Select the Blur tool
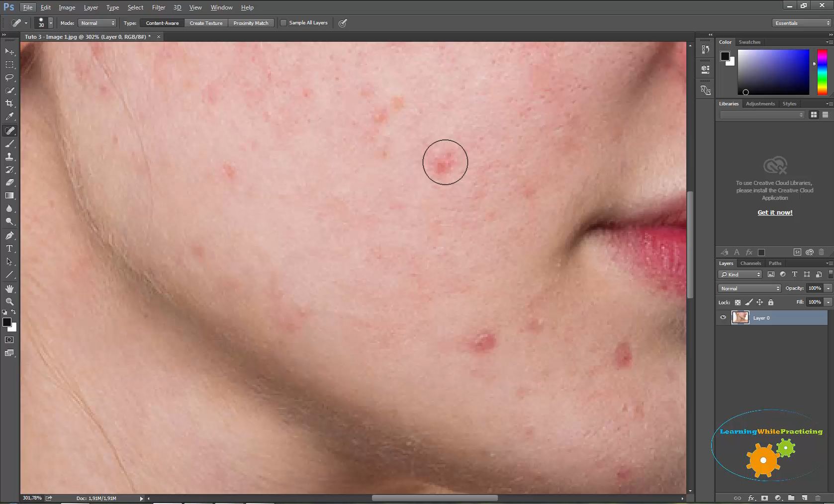Screen dimensions: 834x504 pyautogui.click(x=9, y=209)
